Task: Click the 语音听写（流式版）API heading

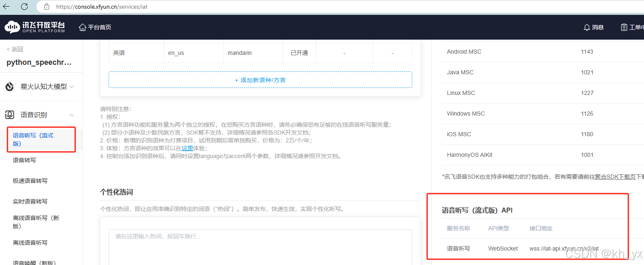Action: click(x=477, y=210)
